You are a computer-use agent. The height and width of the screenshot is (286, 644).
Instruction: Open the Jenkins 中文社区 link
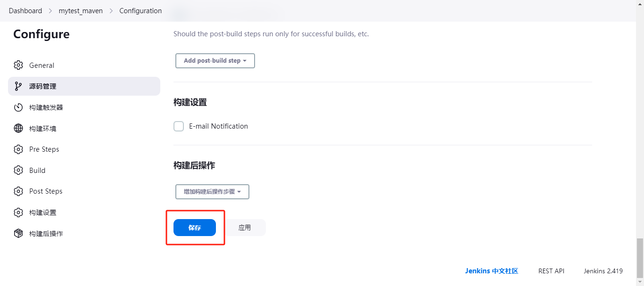(x=491, y=271)
